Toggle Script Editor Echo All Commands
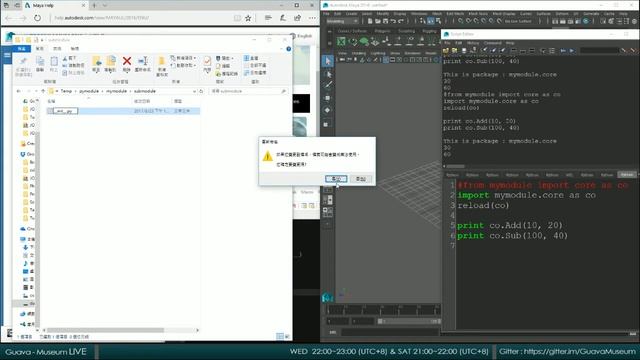Screen dimensions: 640x360 point(543,50)
